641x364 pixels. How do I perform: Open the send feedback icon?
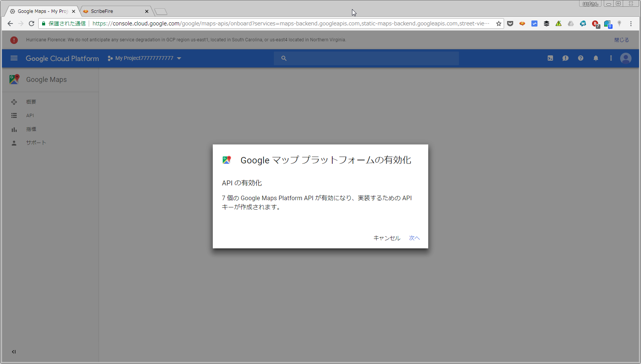click(566, 58)
